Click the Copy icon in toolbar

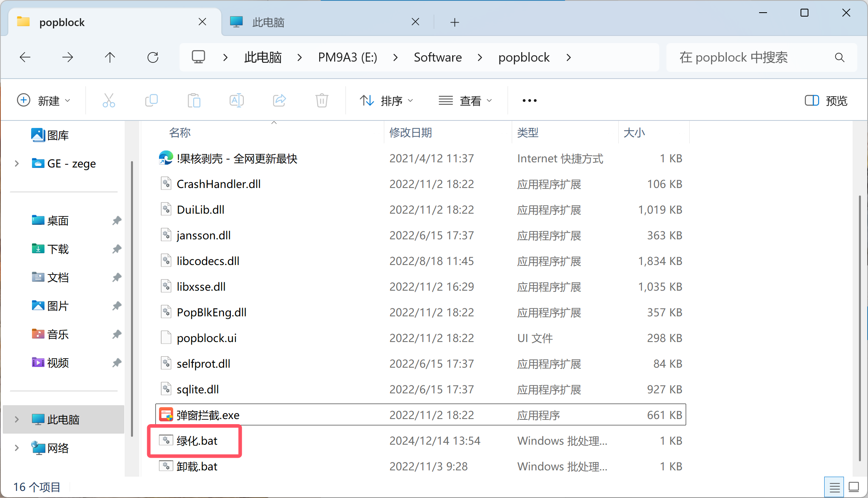[x=152, y=101]
